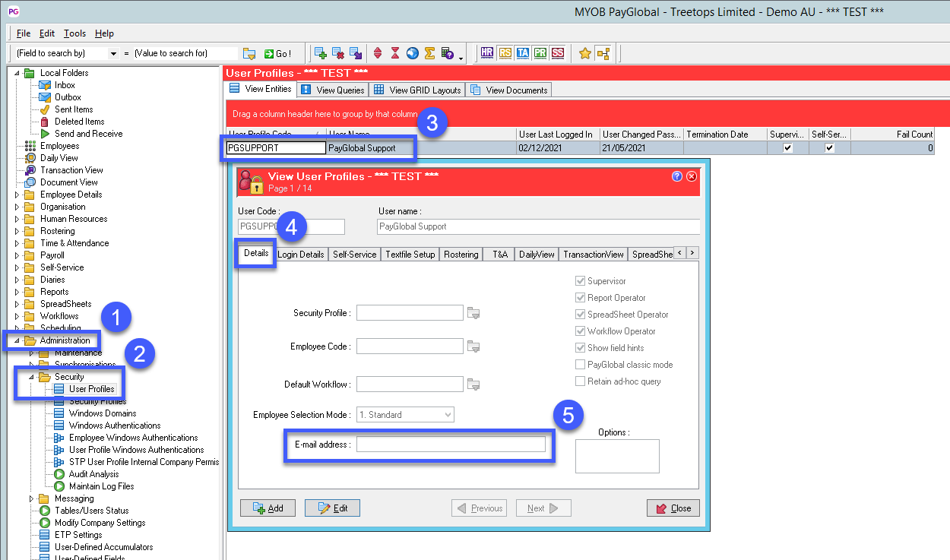
Task: Select Audit Analysis in the tree
Action: 93,474
